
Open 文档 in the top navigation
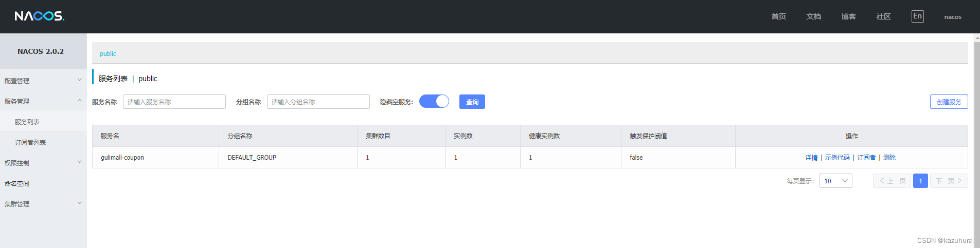point(813,16)
